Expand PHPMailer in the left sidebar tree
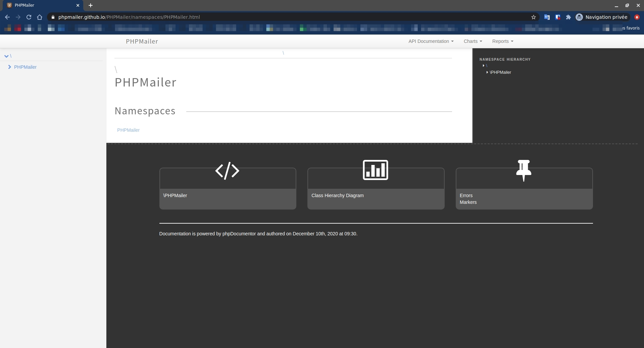 [10, 67]
